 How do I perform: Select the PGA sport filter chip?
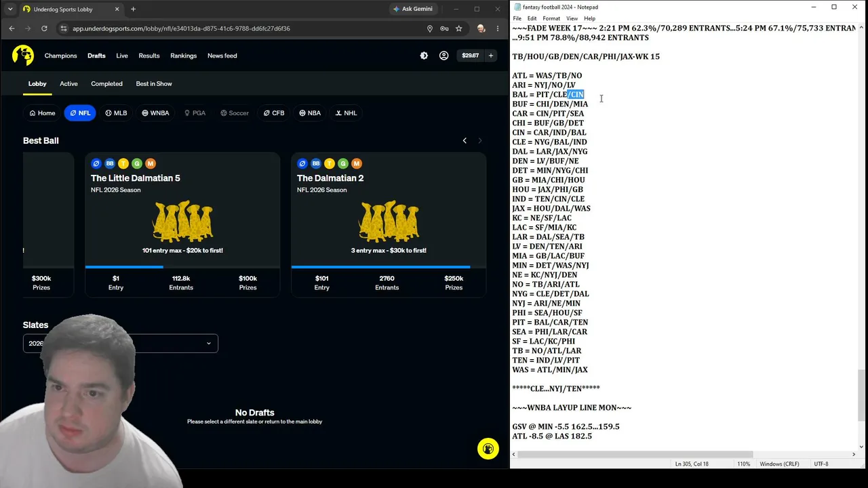coord(195,113)
